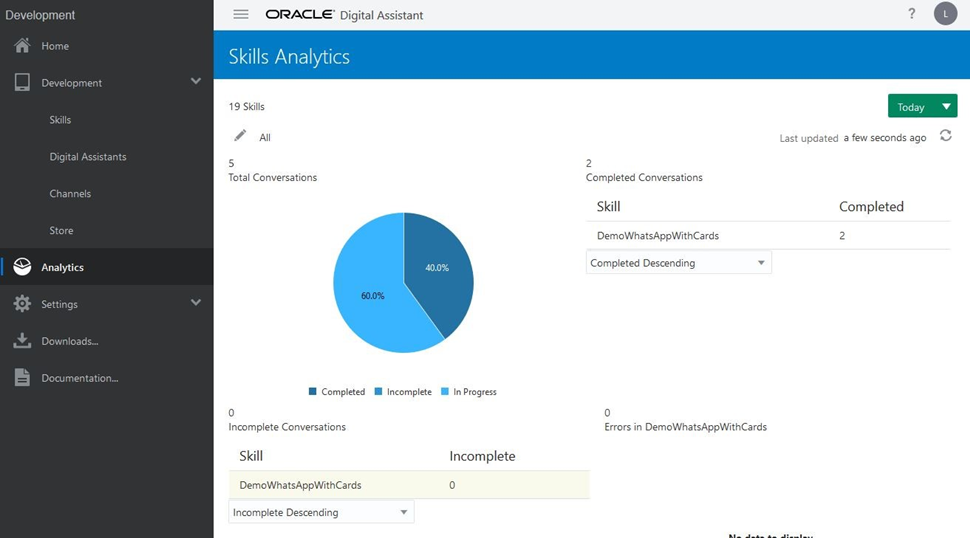970x538 pixels.
Task: Go to Channels in the sidebar
Action: coord(70,194)
